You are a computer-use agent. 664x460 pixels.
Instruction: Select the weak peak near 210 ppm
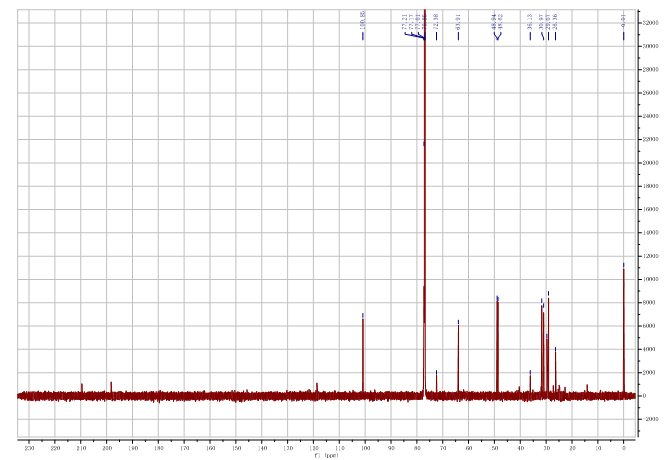coord(82,389)
